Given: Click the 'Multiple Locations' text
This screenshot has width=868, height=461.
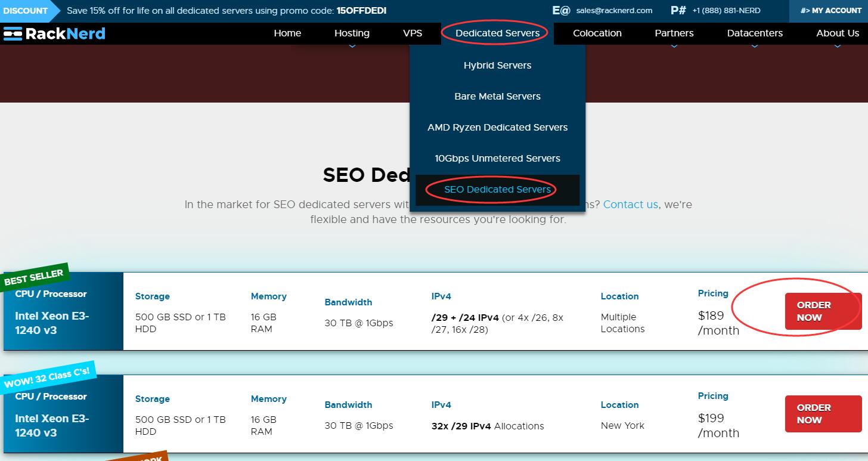Looking at the screenshot, I should pyautogui.click(x=622, y=323).
